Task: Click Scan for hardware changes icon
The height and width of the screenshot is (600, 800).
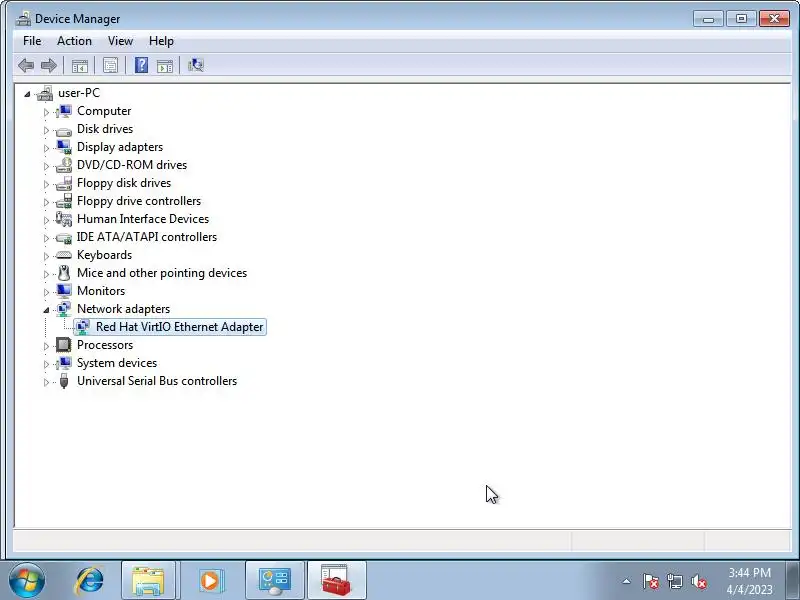Action: [196, 65]
